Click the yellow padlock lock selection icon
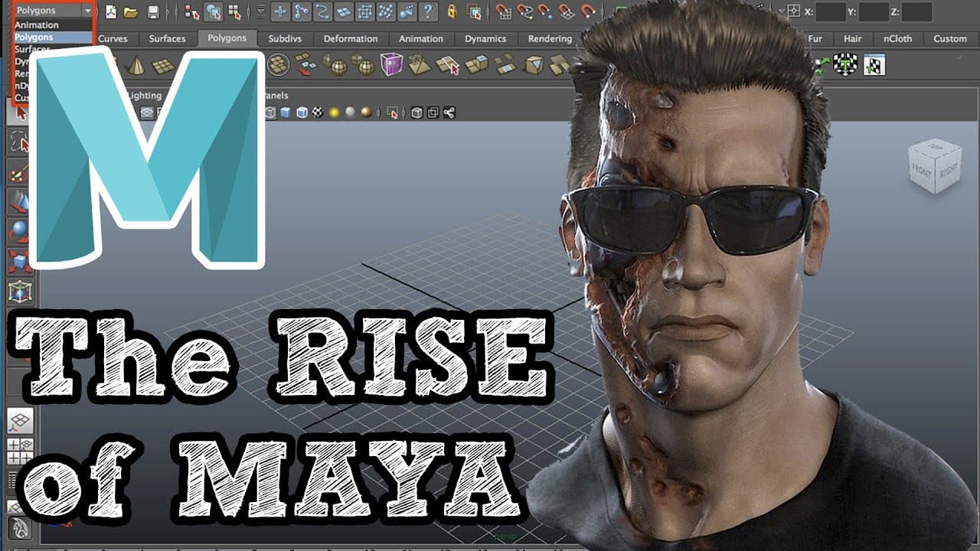The width and height of the screenshot is (980, 551). click(452, 11)
